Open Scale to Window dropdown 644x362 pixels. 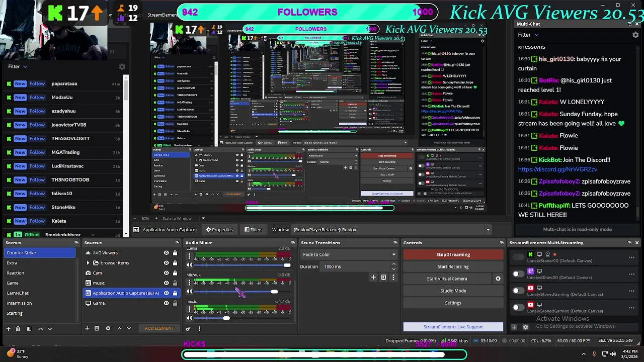tap(184, 219)
